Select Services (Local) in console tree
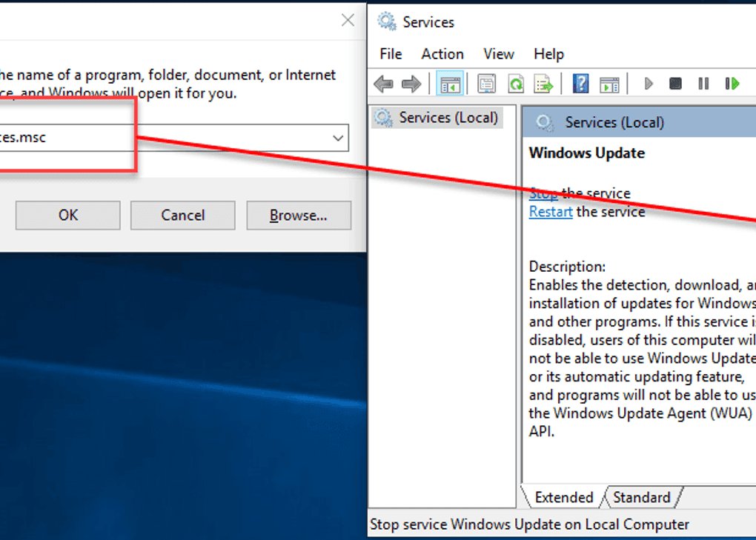Screen dimensions: 756x540 438,118
